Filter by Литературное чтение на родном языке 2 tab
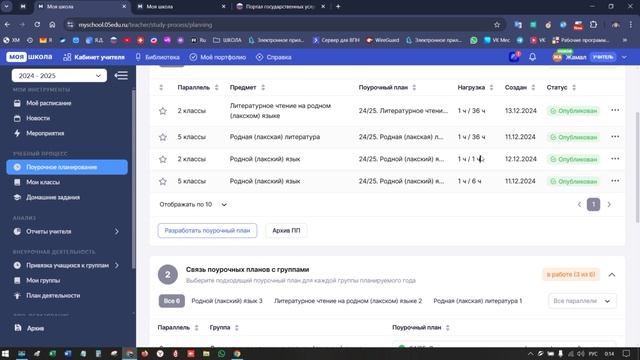640x360 pixels. click(x=348, y=301)
